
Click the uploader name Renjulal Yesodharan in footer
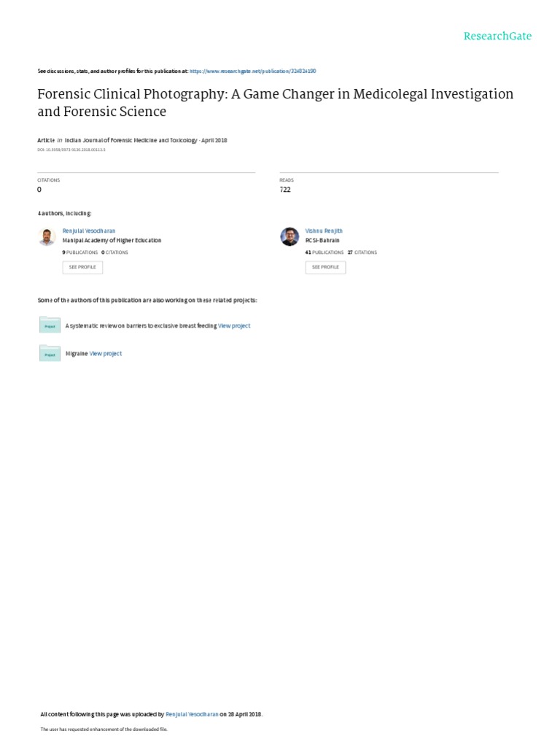click(190, 714)
